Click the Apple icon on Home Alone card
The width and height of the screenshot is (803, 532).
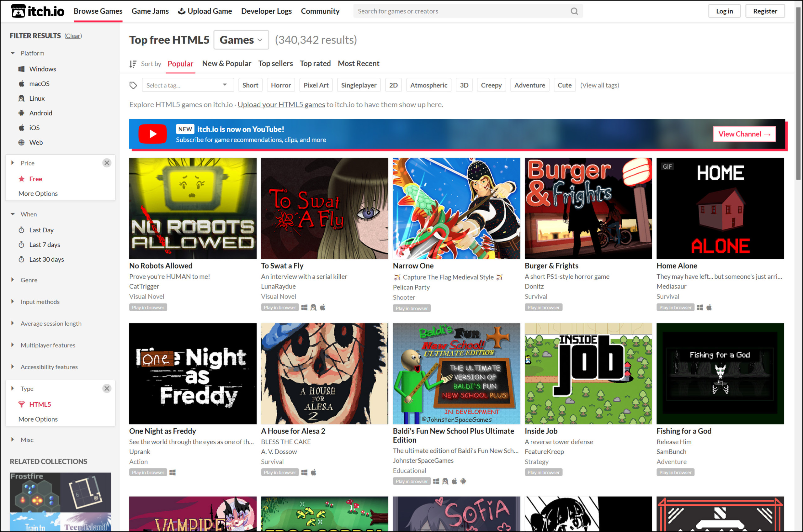[709, 308]
